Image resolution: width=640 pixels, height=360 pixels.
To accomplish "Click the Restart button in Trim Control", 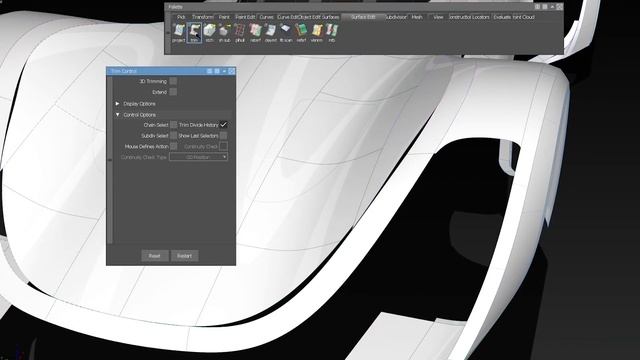I will [x=184, y=256].
